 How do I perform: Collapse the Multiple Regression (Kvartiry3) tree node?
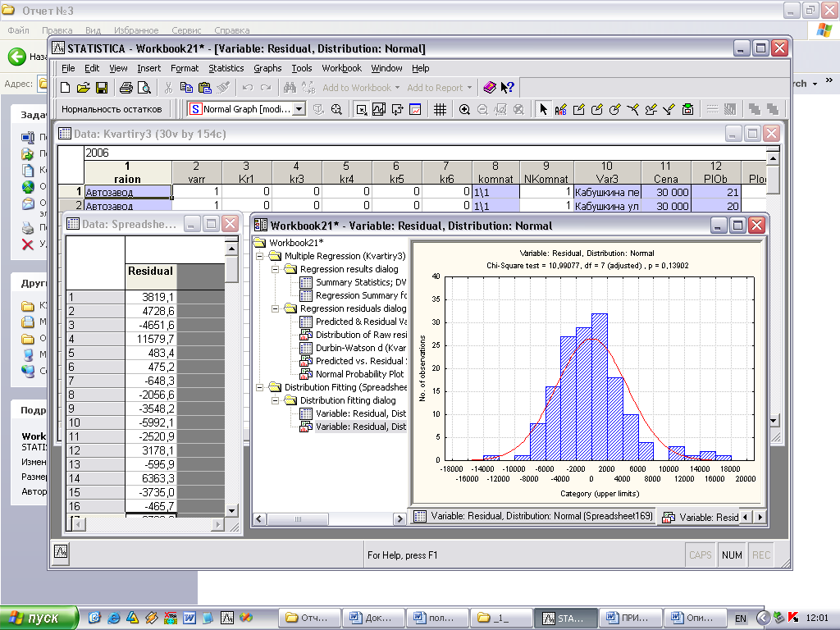click(x=260, y=256)
